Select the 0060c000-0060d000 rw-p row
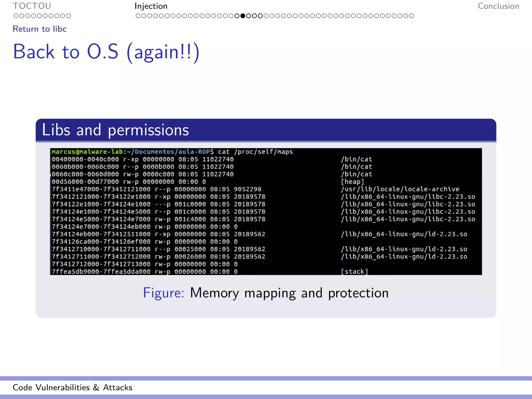The height and width of the screenshot is (399, 532). click(212, 174)
